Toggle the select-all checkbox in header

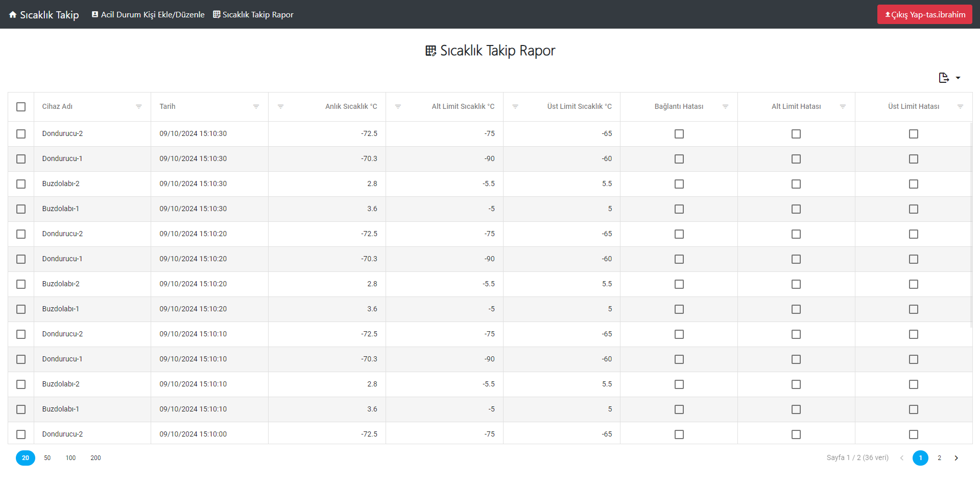(x=21, y=107)
